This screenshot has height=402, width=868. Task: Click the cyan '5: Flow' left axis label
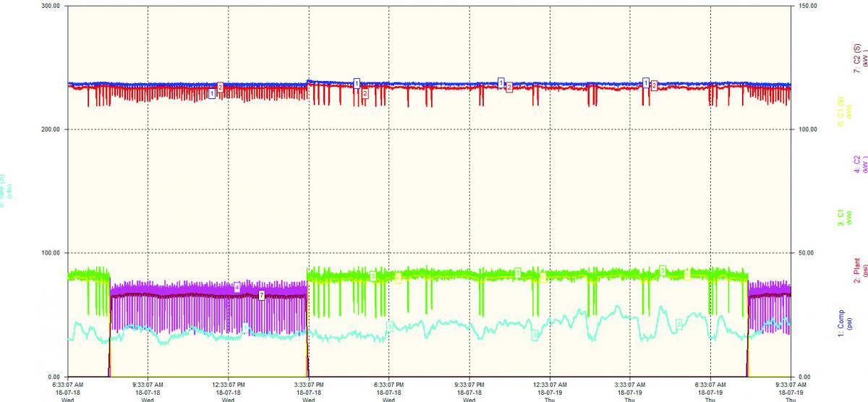point(5,190)
